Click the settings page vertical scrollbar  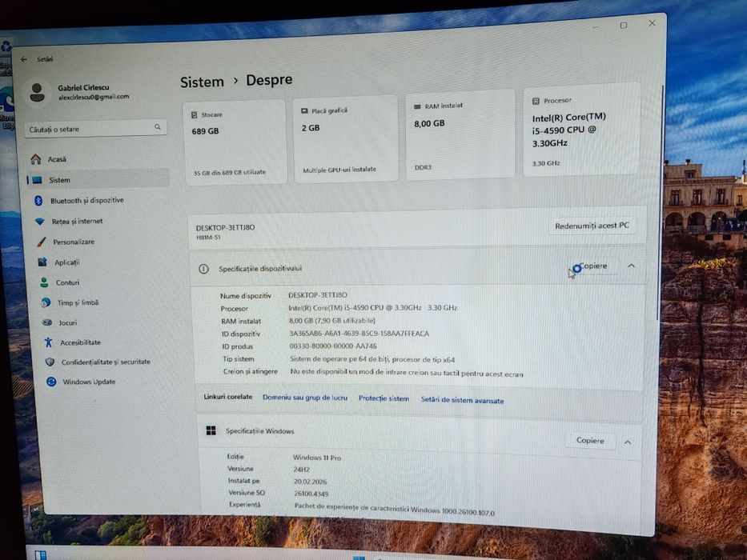point(661,202)
